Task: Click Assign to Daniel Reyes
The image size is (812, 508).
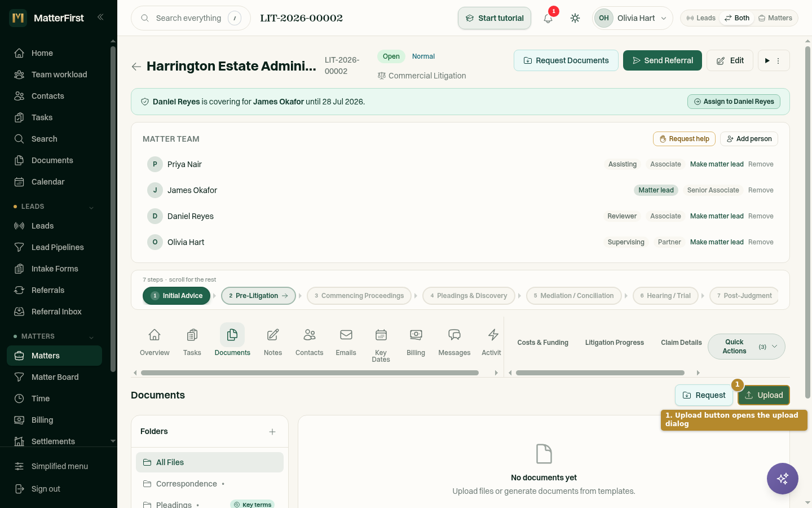Action: [x=734, y=102]
